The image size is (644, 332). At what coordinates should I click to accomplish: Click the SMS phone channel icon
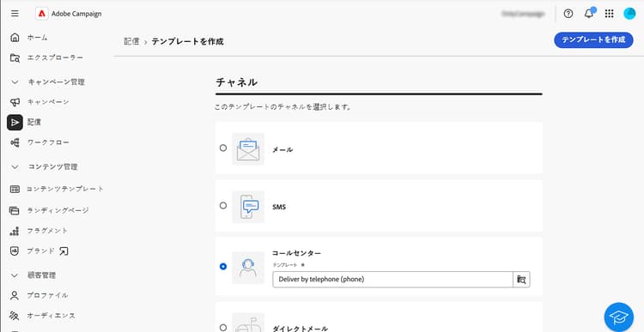(x=248, y=207)
